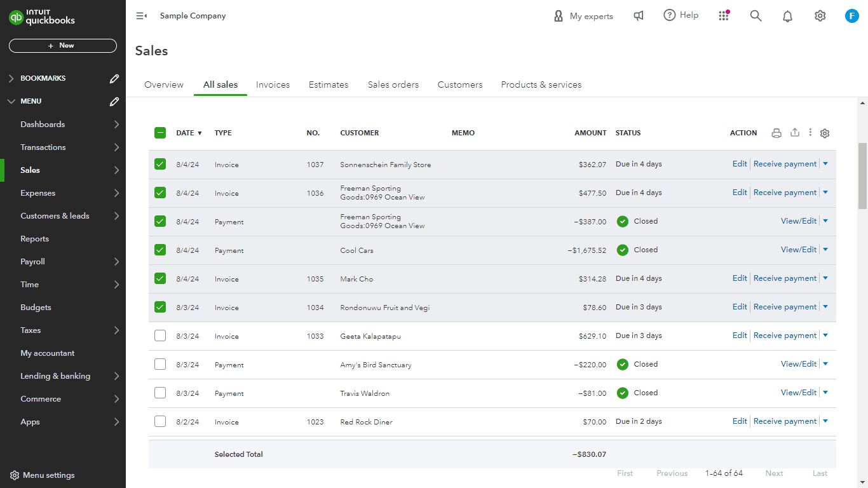Switch to the Estimates tab
The height and width of the screenshot is (488, 868).
(329, 85)
